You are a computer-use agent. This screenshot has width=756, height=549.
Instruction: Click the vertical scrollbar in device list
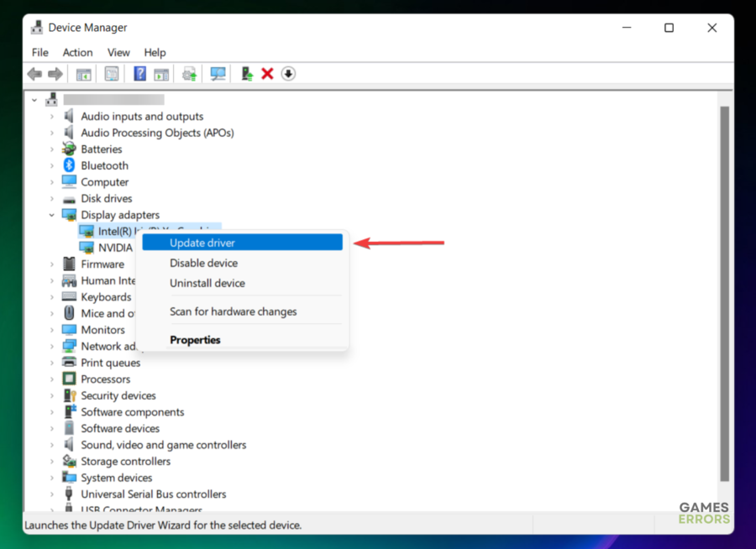point(725,294)
